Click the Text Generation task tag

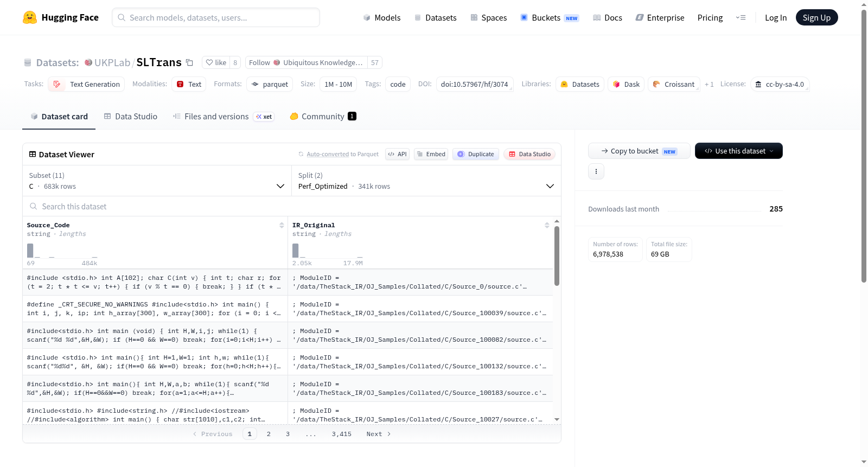click(x=86, y=84)
